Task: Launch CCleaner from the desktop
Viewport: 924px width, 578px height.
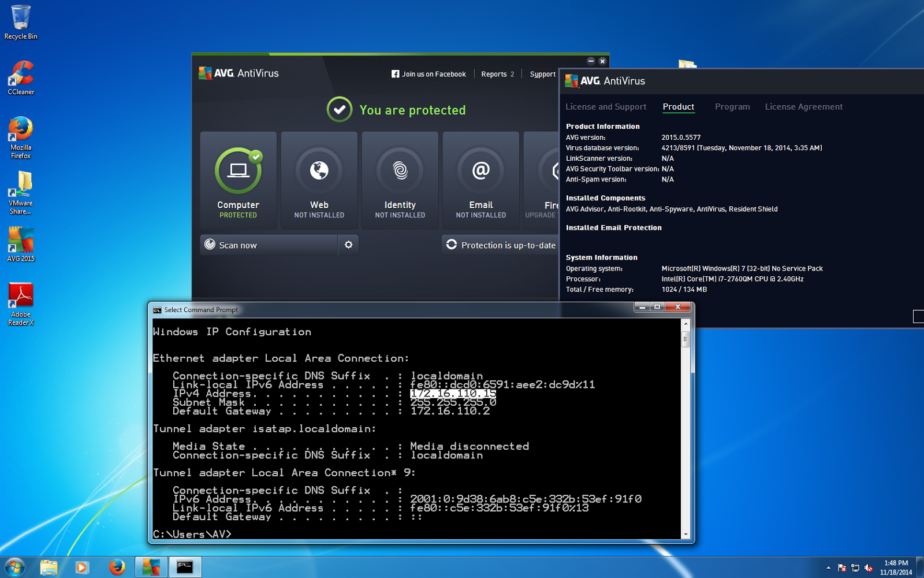Action: coord(21,77)
